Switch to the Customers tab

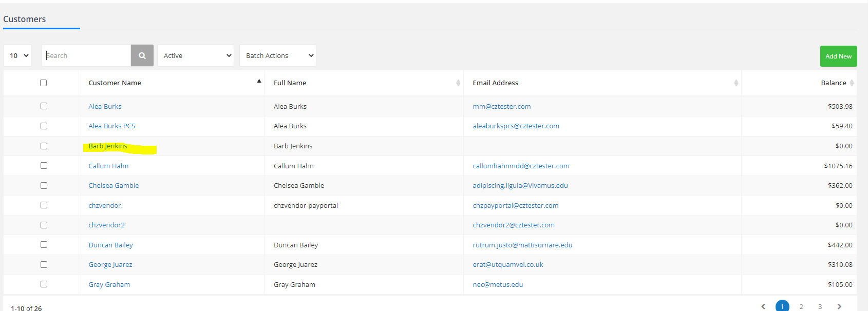coord(25,19)
